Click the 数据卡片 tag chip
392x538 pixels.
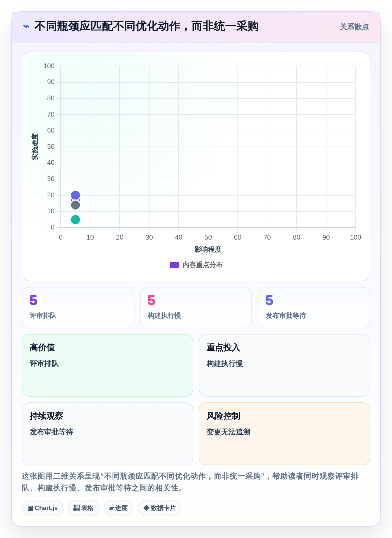point(160,508)
